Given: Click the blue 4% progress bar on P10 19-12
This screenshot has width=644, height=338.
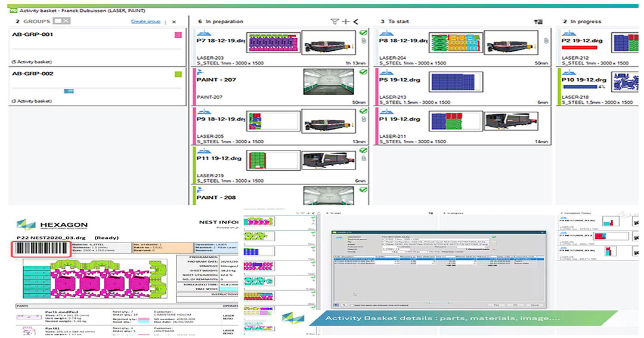Looking at the screenshot, I should click(580, 87).
